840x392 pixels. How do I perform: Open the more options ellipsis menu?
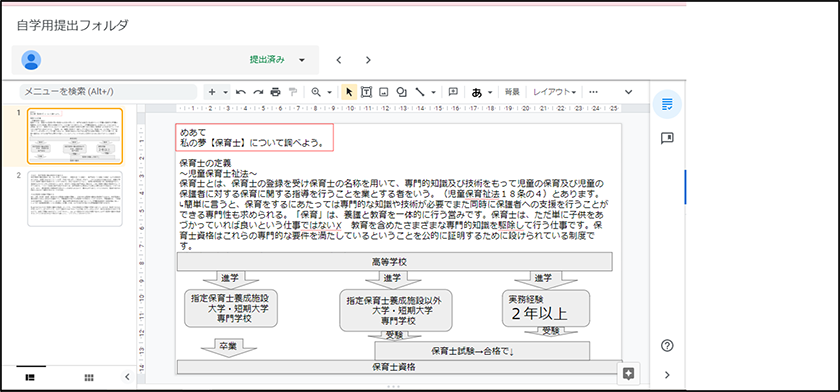coord(593,92)
